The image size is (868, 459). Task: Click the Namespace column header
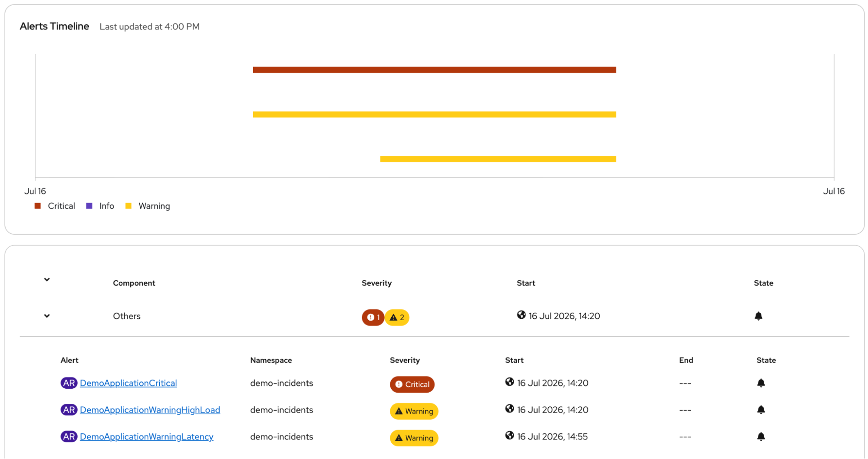[271, 361]
